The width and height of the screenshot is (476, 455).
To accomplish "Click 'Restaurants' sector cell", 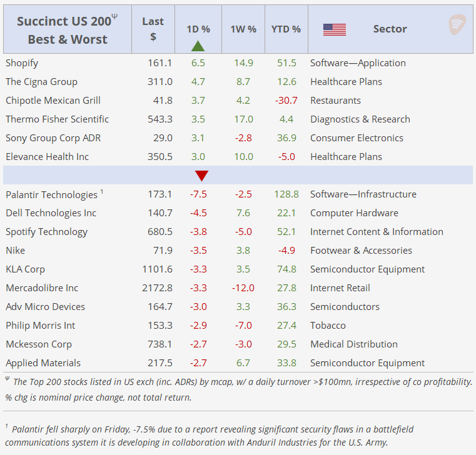I will click(x=335, y=101).
